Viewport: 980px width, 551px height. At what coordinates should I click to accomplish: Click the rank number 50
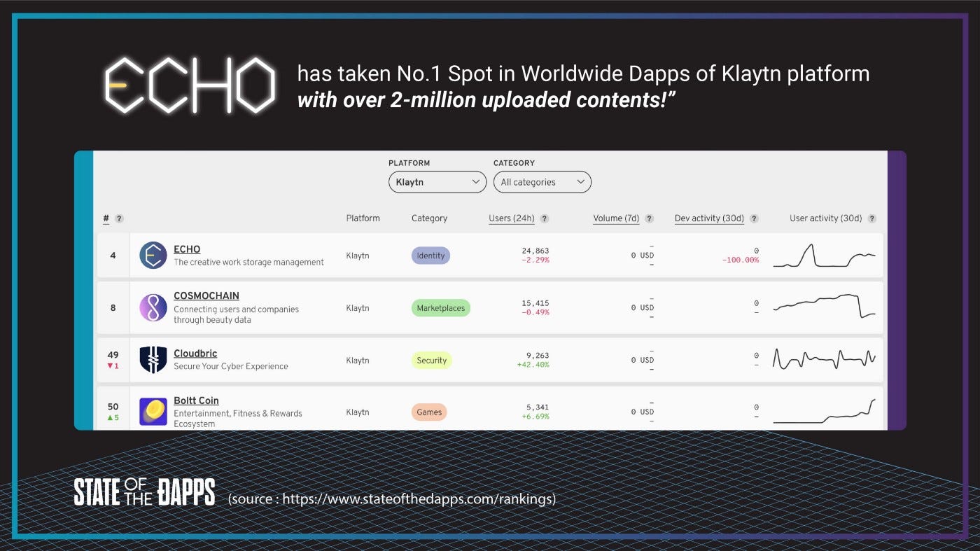[113, 407]
